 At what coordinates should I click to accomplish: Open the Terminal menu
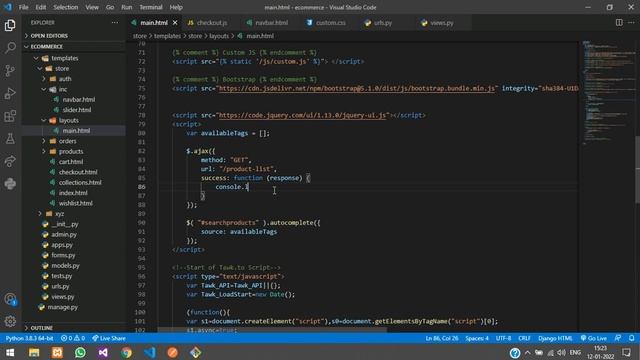pos(151,7)
